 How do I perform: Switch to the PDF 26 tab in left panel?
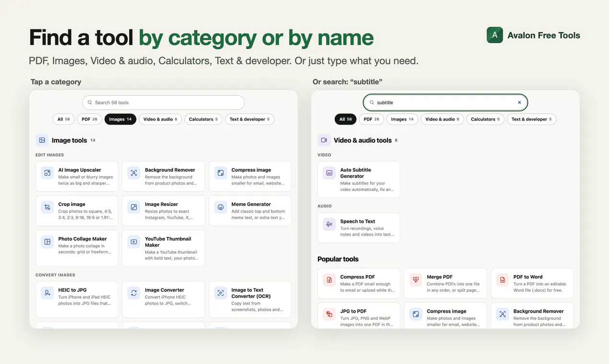[x=90, y=119]
